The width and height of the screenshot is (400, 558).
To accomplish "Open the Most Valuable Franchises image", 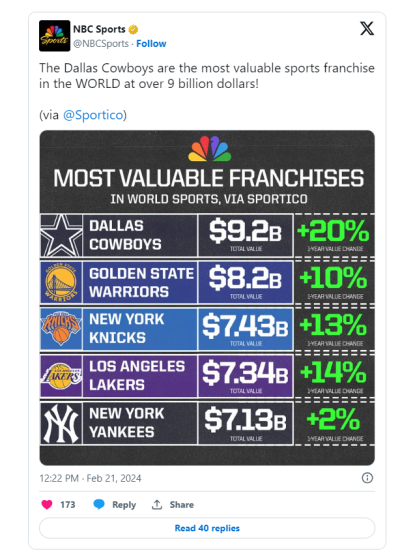I will click(x=207, y=298).
